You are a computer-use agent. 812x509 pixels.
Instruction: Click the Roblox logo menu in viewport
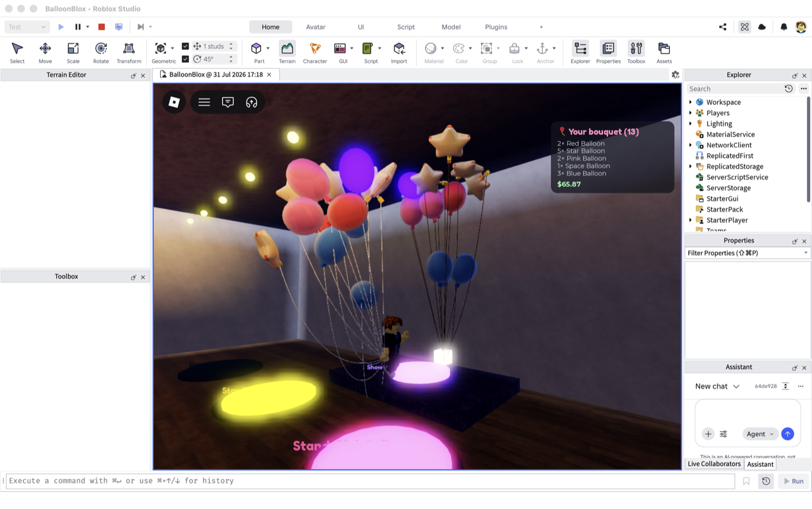click(174, 102)
